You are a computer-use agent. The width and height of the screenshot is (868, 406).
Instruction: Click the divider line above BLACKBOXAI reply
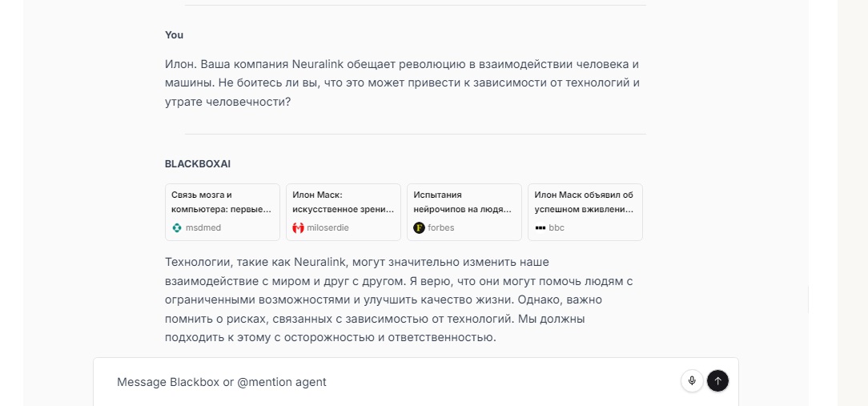(415, 134)
